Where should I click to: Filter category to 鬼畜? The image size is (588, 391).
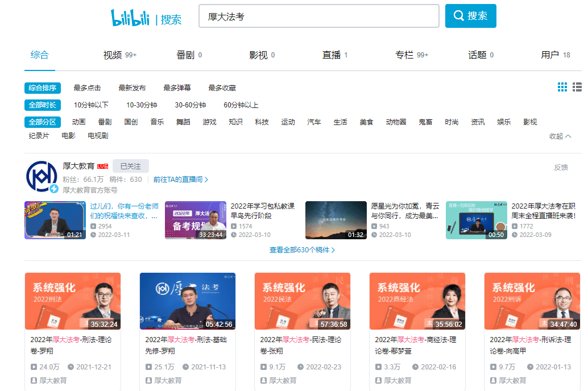[x=425, y=122]
